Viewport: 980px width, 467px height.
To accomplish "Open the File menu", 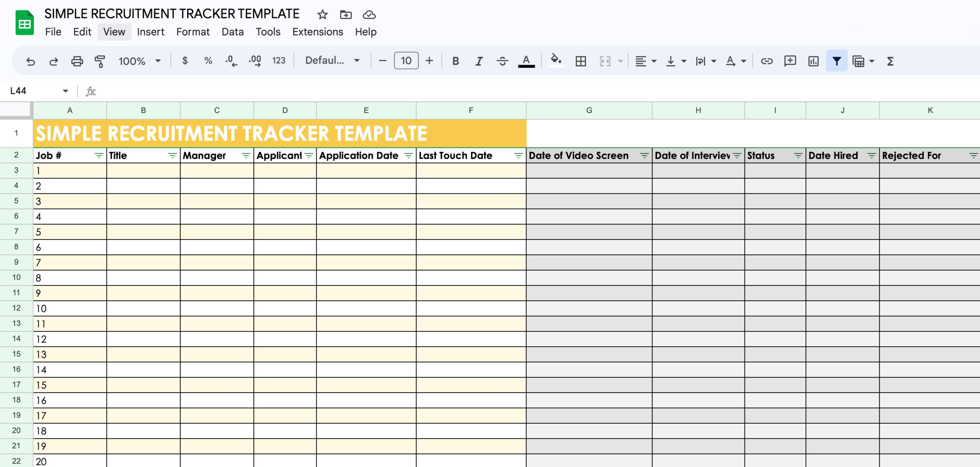I will coord(53,32).
